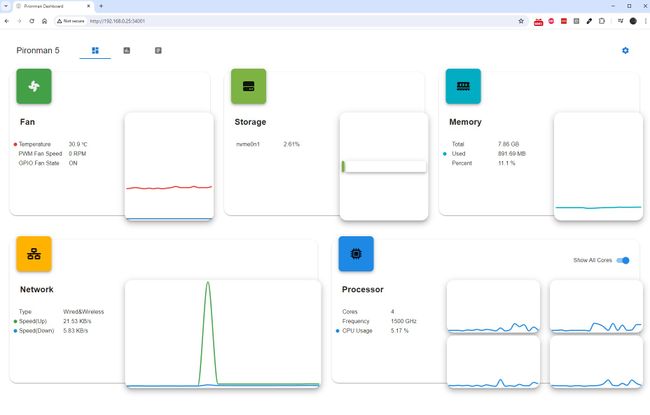Open a new browser tab
Image resolution: width=650 pixels, height=415 pixels.
(101, 6)
